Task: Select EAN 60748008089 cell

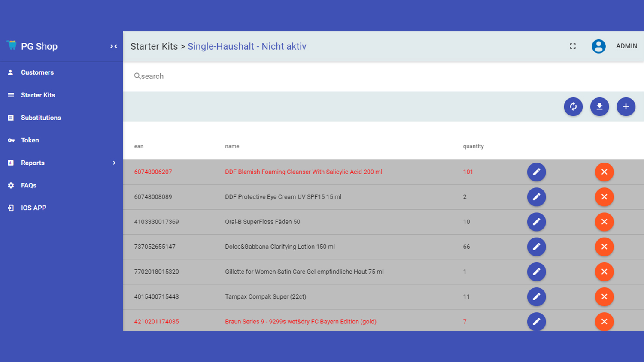Action: point(153,197)
